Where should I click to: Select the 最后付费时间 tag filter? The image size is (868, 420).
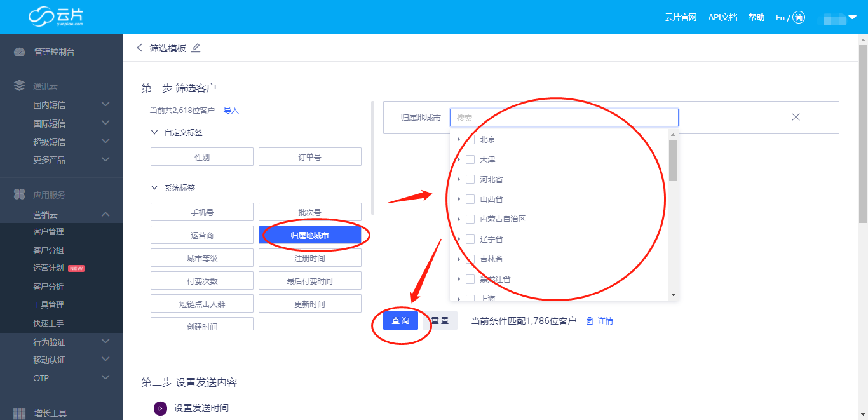pyautogui.click(x=310, y=281)
